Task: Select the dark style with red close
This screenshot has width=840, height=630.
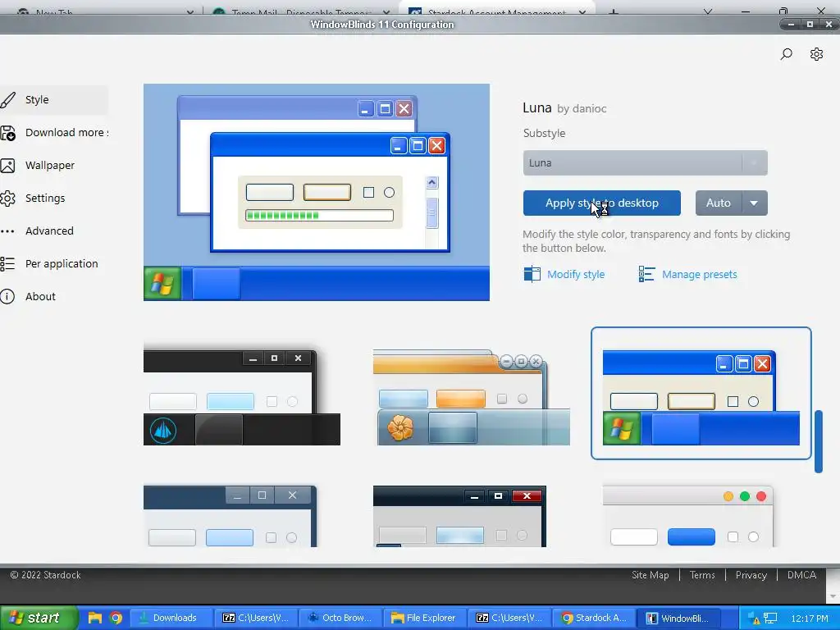Action: (x=459, y=516)
